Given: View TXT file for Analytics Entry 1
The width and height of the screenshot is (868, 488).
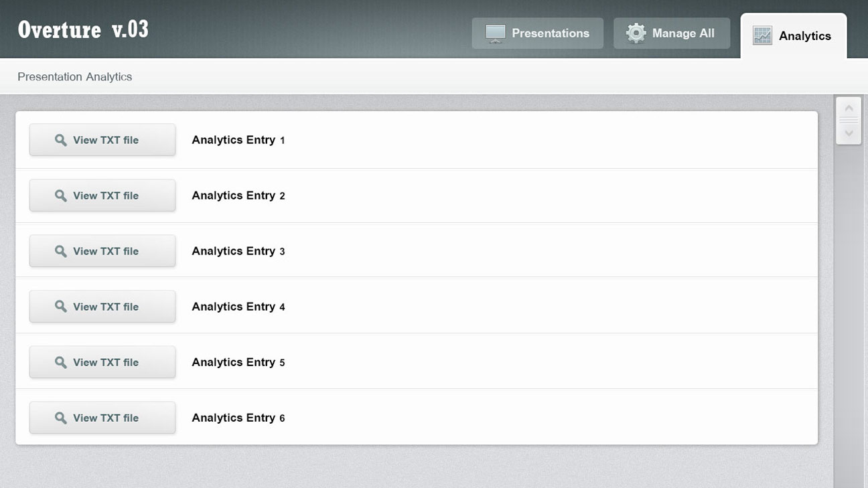Looking at the screenshot, I should [x=105, y=140].
